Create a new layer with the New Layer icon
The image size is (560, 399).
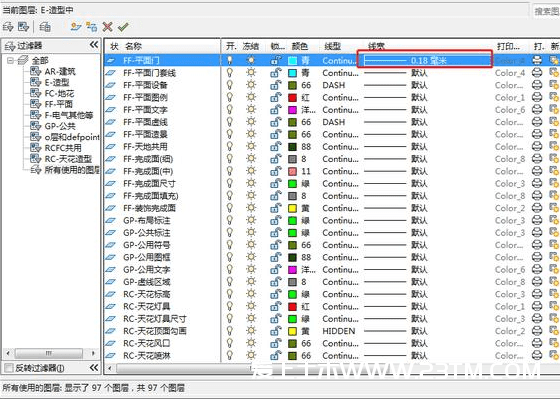pos(76,26)
